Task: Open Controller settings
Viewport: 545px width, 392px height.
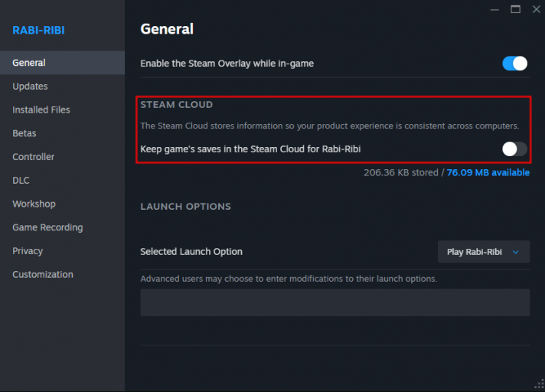Action: point(34,157)
